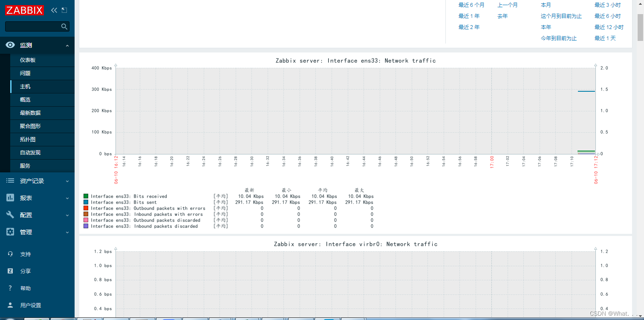The image size is (644, 320).
Task: Click red swatch for Outbound packets with errors
Action: [86, 208]
